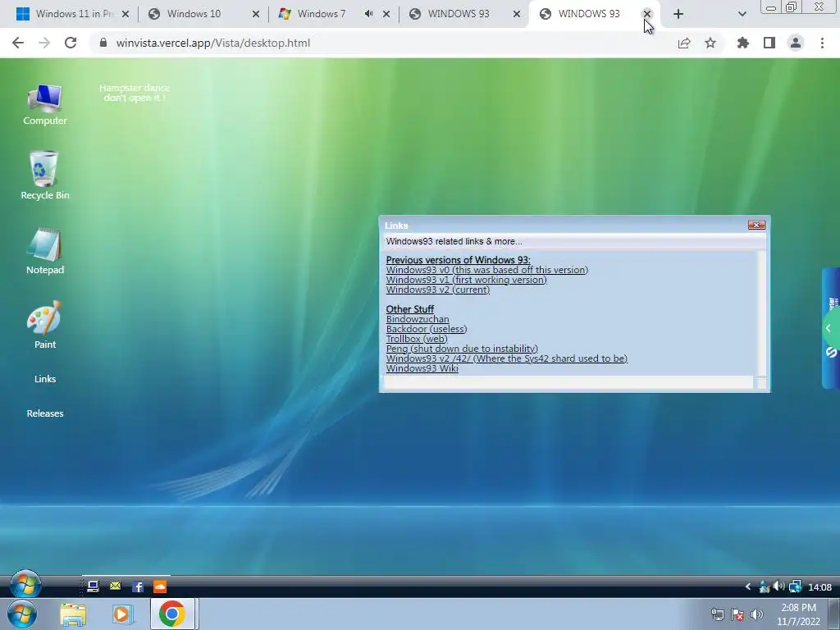
Task: Open the Recycle Bin icon
Action: (x=45, y=176)
